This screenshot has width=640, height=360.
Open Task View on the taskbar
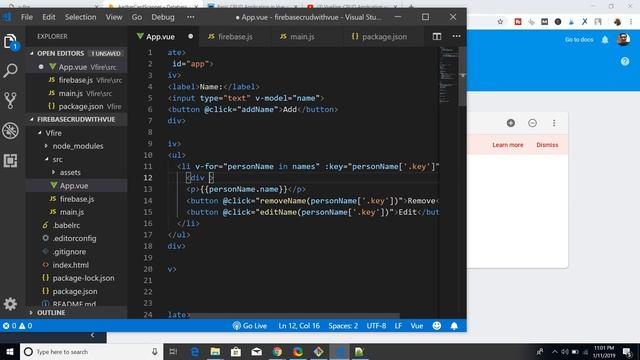click(x=173, y=351)
